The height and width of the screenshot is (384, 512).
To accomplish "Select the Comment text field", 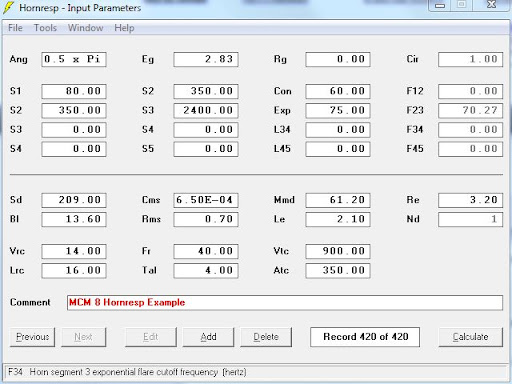I will 285,303.
